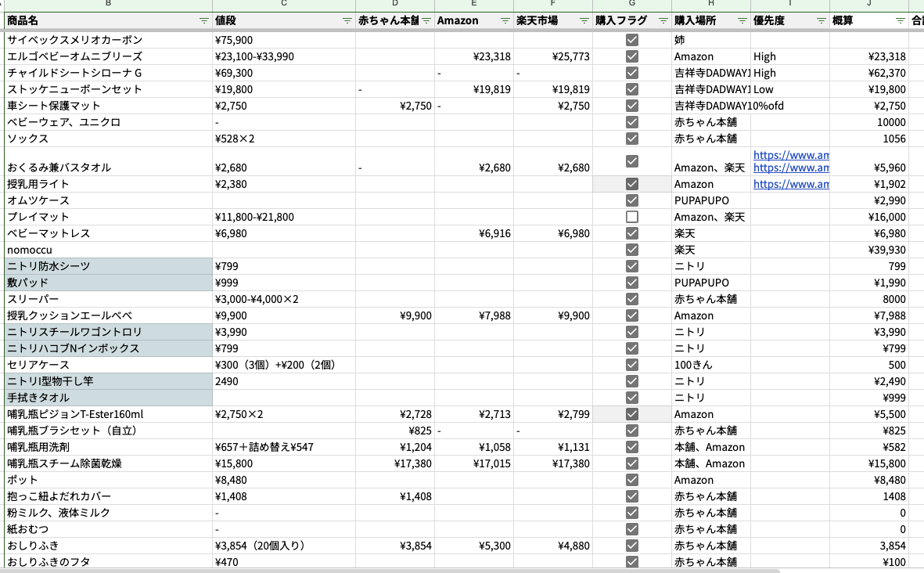Select the おしりふきのフタ cell
This screenshot has height=573, width=924.
pos(109,562)
